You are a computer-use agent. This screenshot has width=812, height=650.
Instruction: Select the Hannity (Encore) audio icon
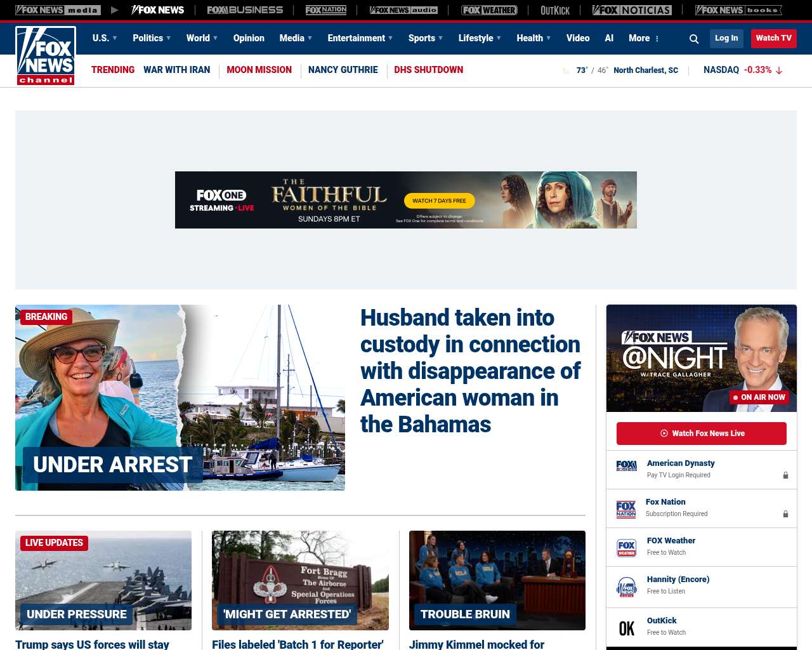(626, 586)
